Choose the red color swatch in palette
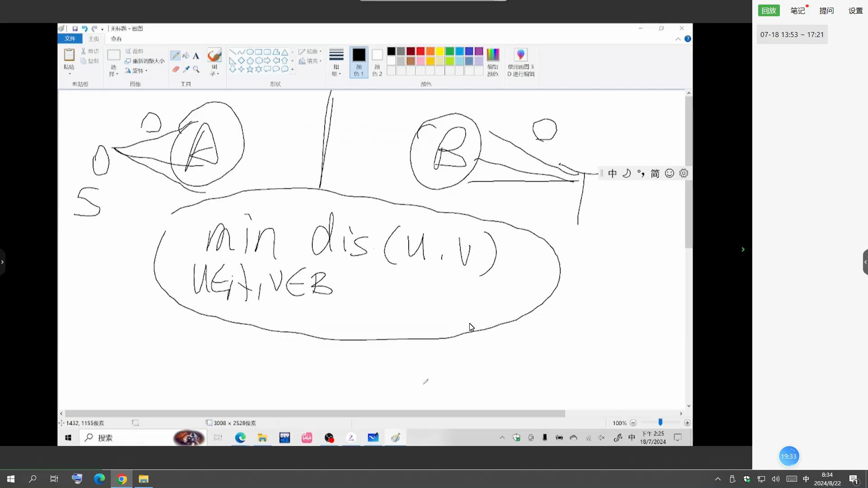Screen dimensions: 868x488 coord(420,51)
